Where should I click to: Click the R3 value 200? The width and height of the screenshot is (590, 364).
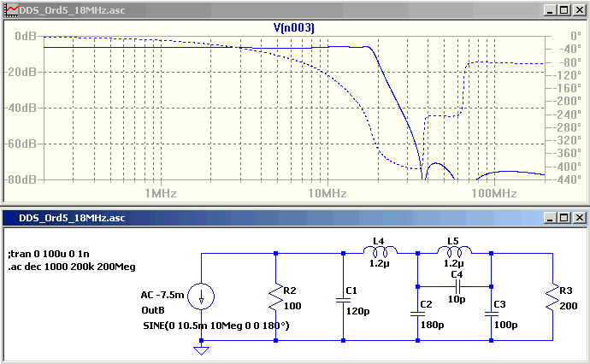pyautogui.click(x=569, y=306)
